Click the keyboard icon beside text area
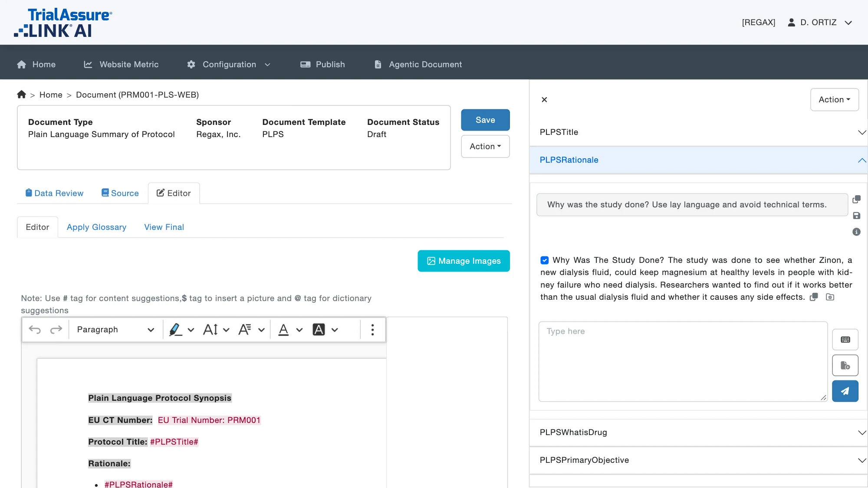 pyautogui.click(x=845, y=340)
